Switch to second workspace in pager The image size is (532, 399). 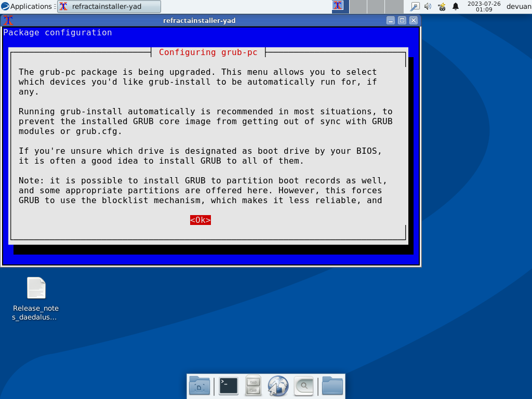point(358,6)
